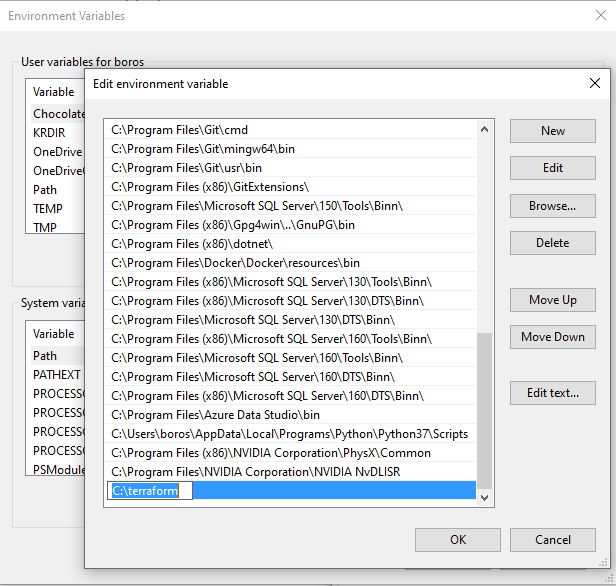Select TEMP user variable in background window
This screenshot has width=616, height=586.
coord(57,209)
